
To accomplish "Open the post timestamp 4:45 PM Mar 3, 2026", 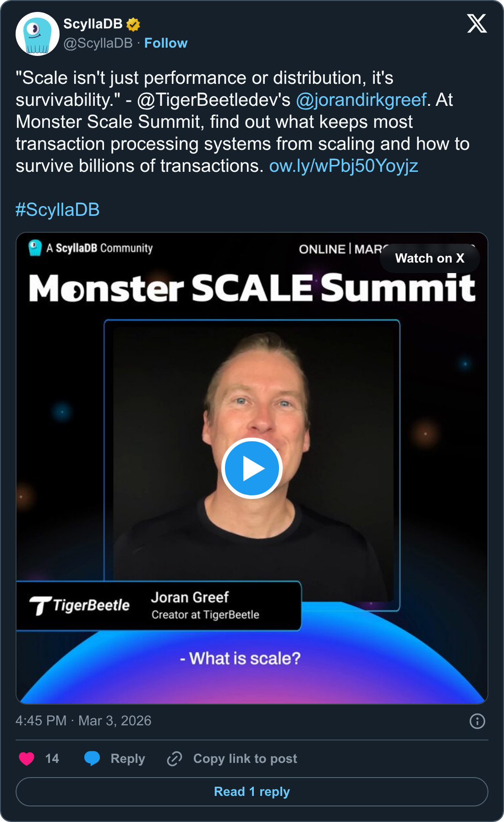I will click(x=83, y=721).
